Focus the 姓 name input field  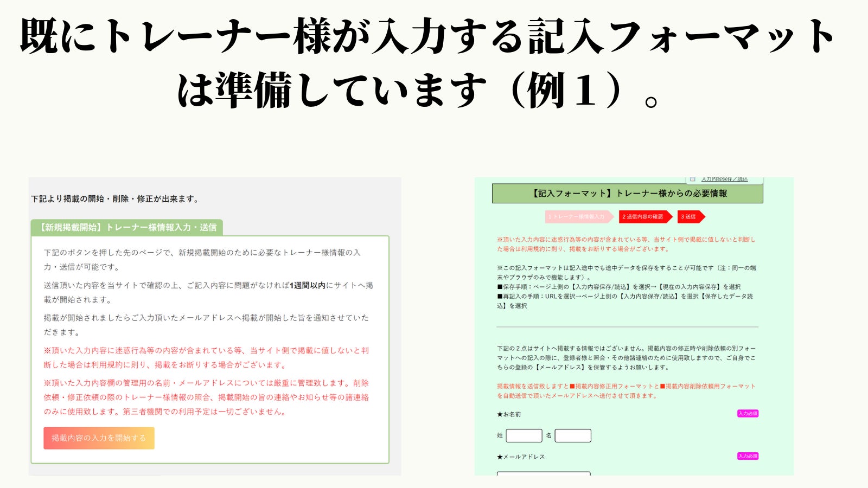coord(524,435)
